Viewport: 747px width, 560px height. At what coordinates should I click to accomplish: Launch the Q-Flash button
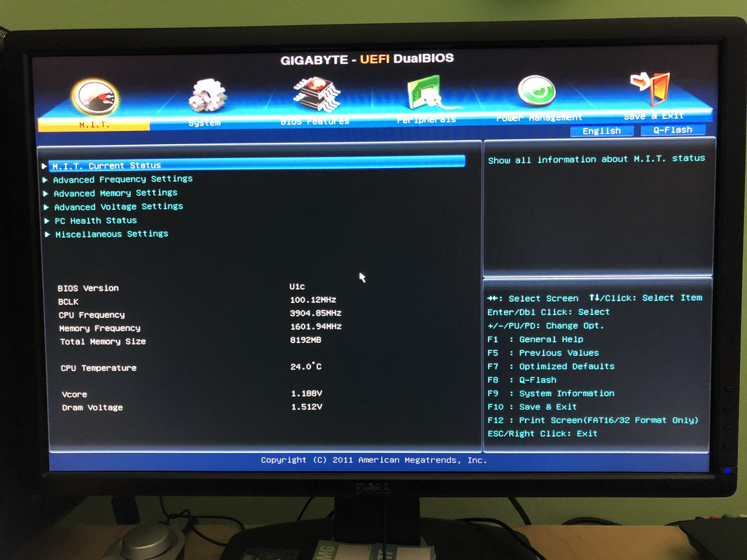click(673, 129)
